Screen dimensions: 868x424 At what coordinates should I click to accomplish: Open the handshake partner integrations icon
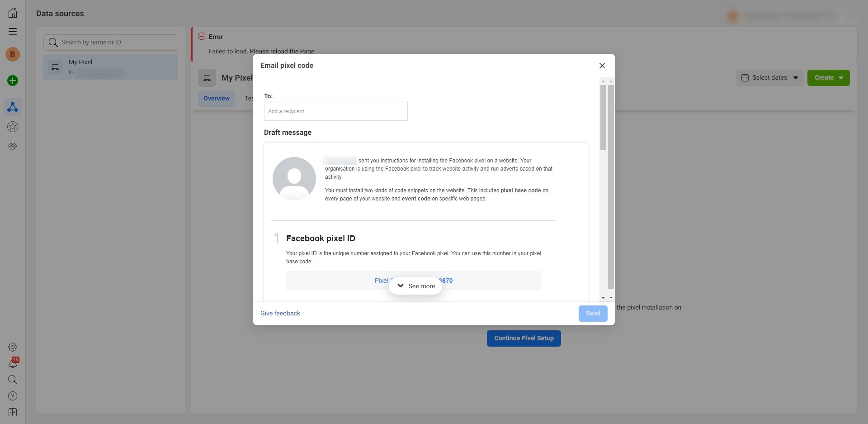tap(13, 147)
